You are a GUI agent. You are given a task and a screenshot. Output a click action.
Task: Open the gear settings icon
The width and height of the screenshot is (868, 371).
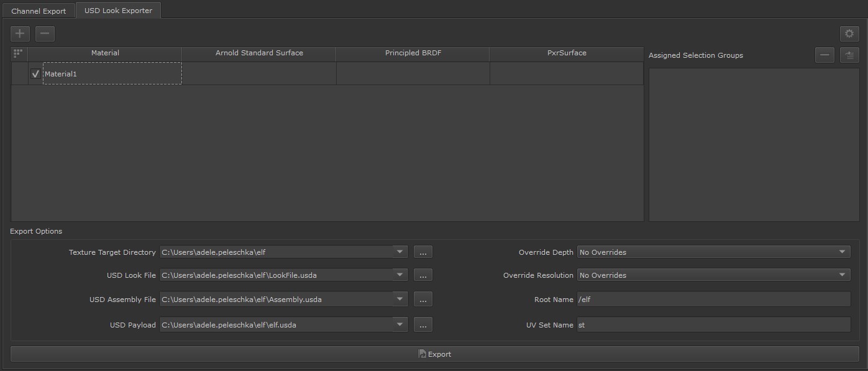(849, 34)
